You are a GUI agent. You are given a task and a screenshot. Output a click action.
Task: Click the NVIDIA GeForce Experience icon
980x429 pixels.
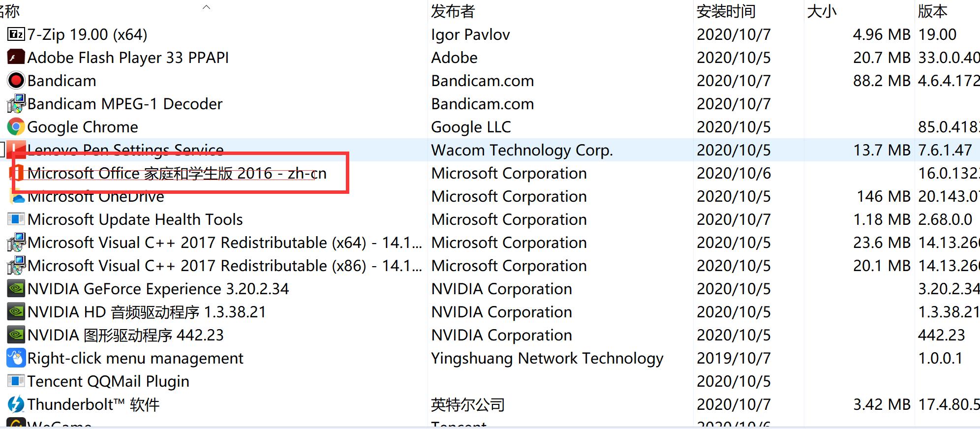(x=15, y=289)
